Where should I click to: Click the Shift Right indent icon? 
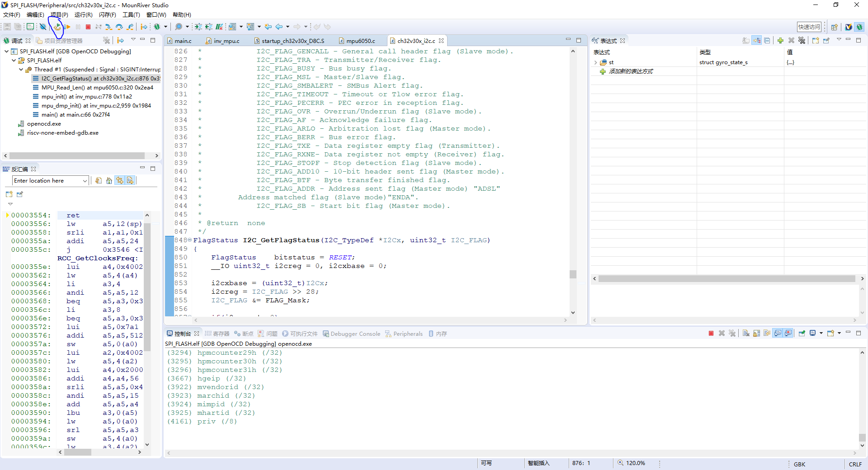pos(198,27)
